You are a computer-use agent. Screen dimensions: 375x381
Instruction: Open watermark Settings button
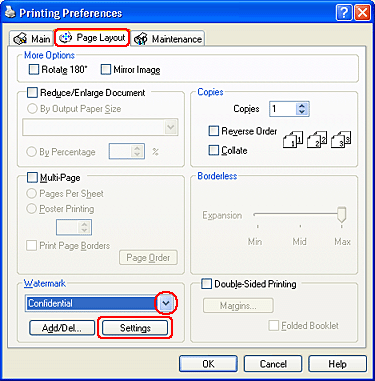[x=135, y=328]
